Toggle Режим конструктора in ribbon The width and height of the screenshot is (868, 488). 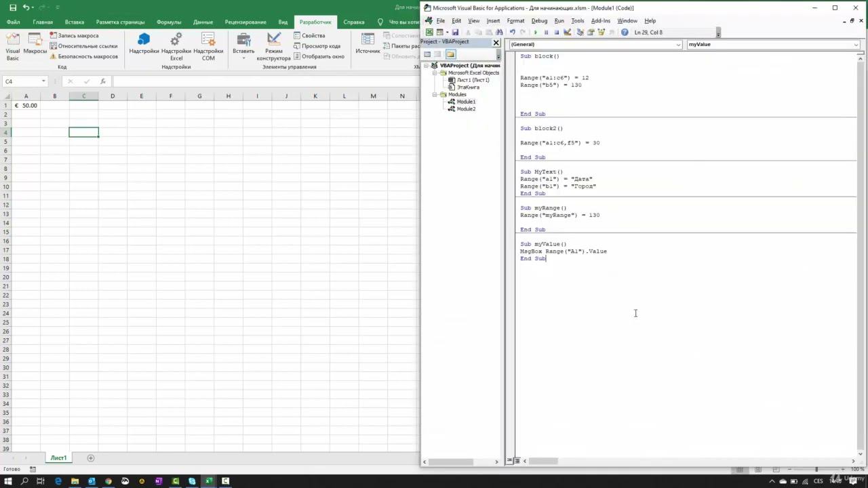click(274, 46)
